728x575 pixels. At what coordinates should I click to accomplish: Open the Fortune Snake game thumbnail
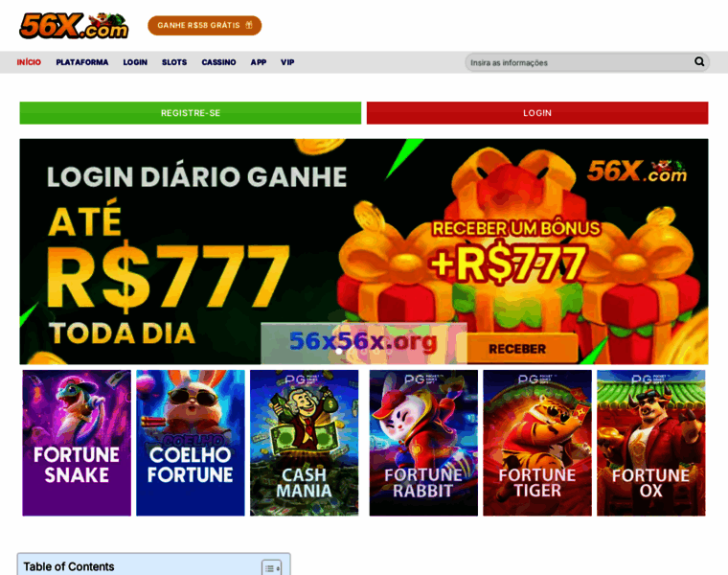click(x=77, y=443)
